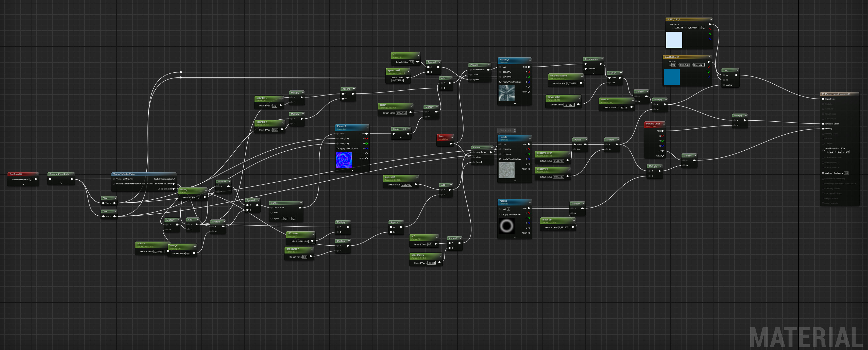Edit constant Y value 0,830254
The width and height of the screenshot is (868, 350).
tap(693, 28)
